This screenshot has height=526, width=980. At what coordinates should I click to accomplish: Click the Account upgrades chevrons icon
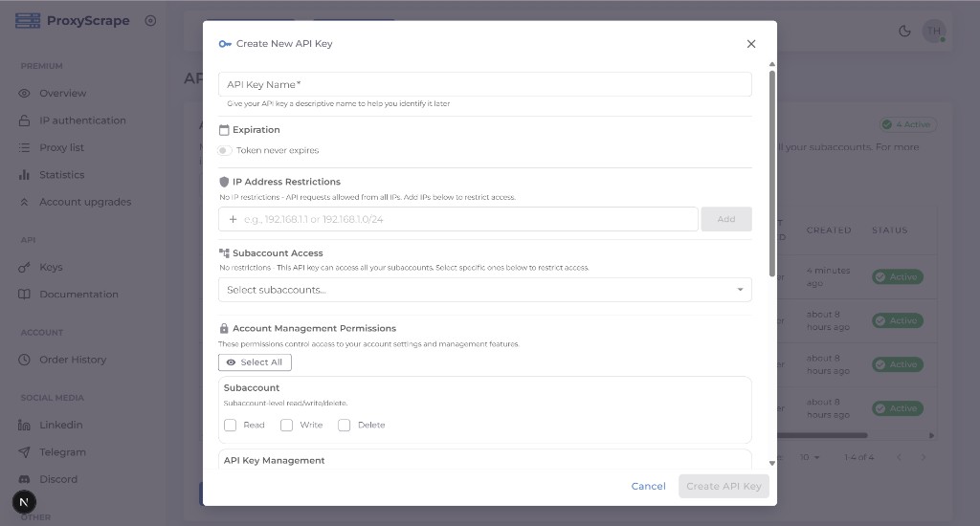pyautogui.click(x=24, y=202)
